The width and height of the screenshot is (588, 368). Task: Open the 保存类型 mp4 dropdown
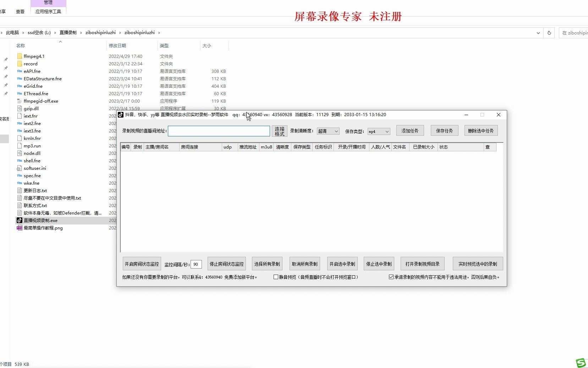[379, 131]
